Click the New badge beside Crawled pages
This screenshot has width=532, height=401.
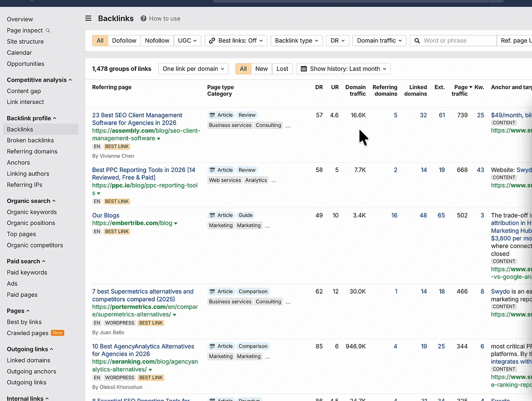58,333
